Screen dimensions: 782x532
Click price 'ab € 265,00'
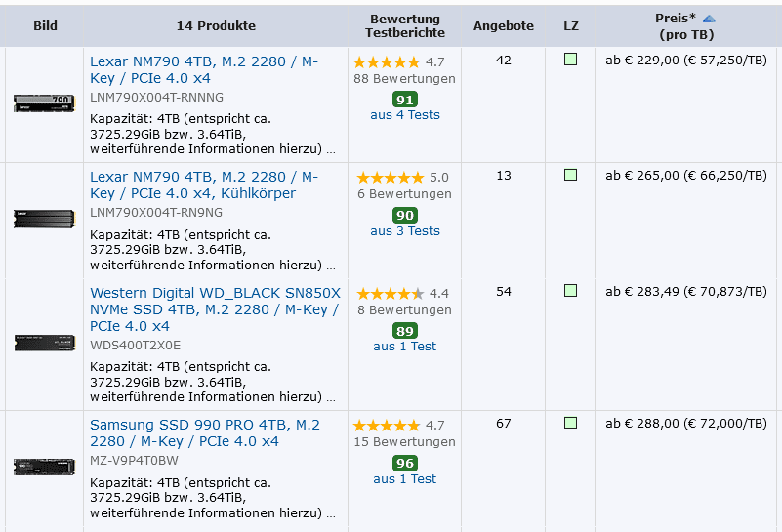pyautogui.click(x=642, y=176)
